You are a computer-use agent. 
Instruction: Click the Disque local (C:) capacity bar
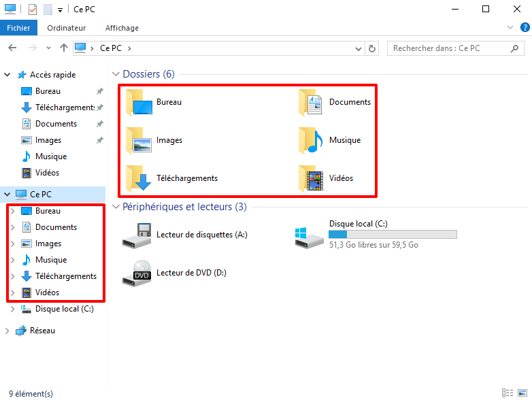coord(393,235)
